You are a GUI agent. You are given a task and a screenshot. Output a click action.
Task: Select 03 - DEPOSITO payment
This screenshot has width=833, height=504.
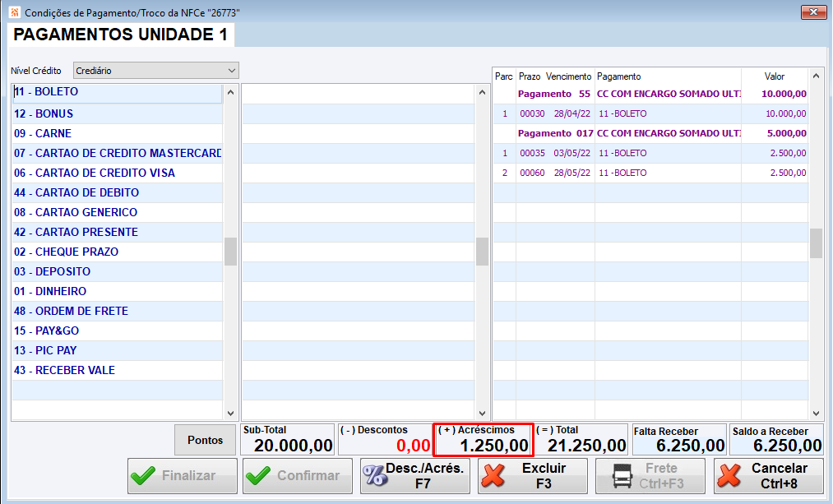click(x=117, y=270)
